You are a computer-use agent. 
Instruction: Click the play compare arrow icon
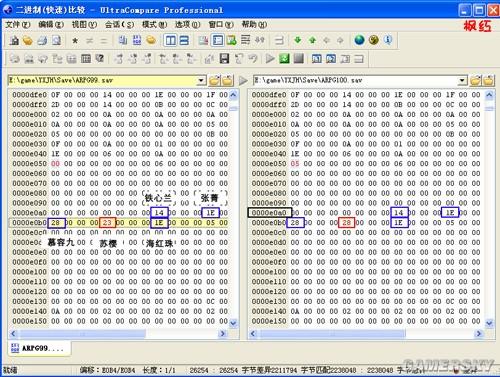pyautogui.click(x=270, y=59)
